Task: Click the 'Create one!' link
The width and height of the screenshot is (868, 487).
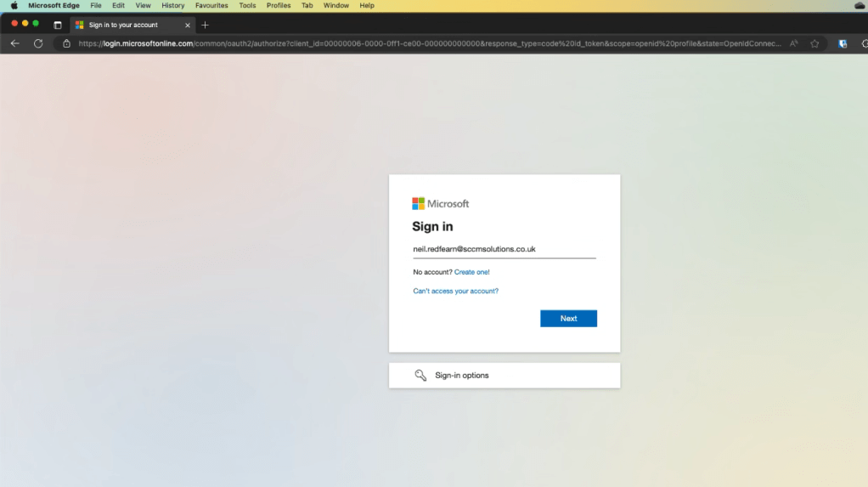Action: [x=471, y=272]
